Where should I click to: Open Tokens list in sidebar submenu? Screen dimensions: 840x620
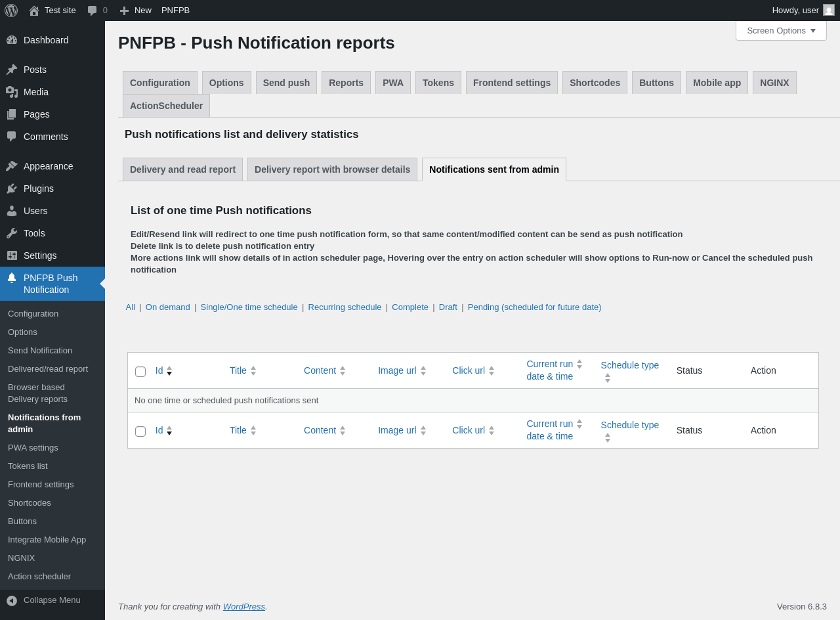click(28, 466)
